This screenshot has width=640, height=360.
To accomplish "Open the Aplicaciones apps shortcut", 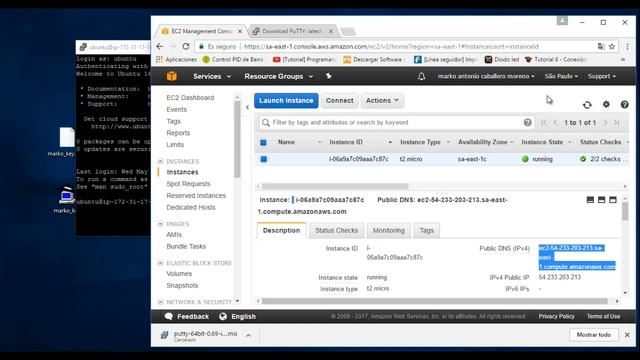I will [176, 60].
